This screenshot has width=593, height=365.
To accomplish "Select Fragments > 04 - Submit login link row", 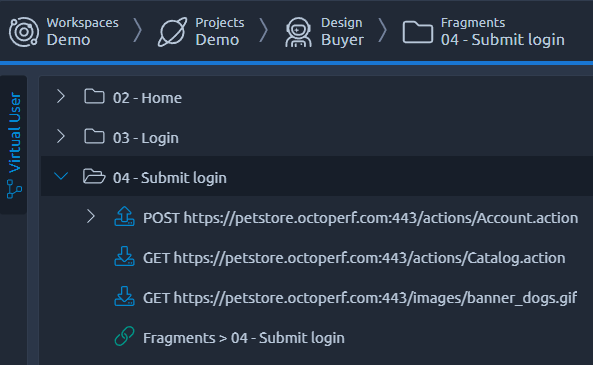I will pyautogui.click(x=317, y=337).
